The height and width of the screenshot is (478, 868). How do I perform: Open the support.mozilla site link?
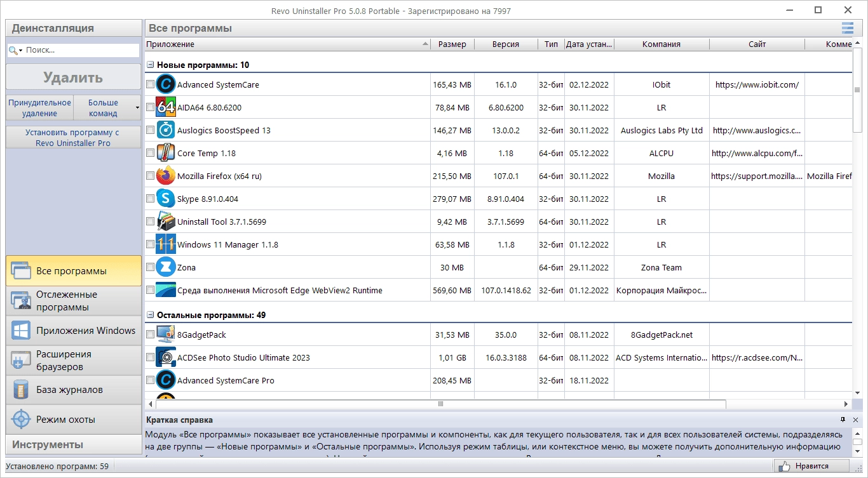[757, 176]
